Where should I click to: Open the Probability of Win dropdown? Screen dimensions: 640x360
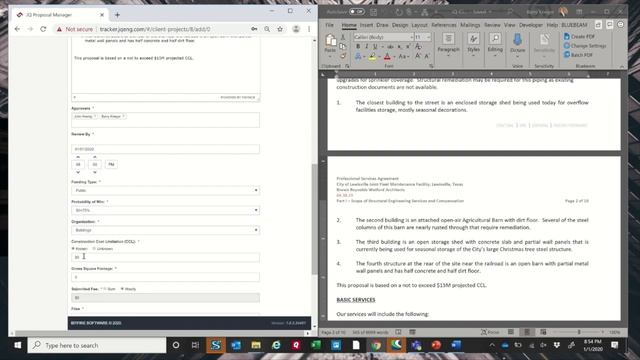[165, 210]
